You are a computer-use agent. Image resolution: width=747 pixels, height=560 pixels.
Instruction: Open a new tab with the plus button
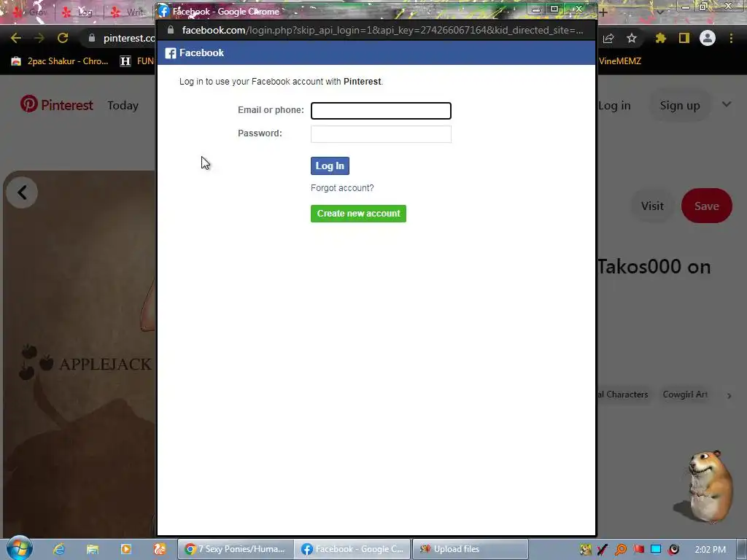point(603,12)
